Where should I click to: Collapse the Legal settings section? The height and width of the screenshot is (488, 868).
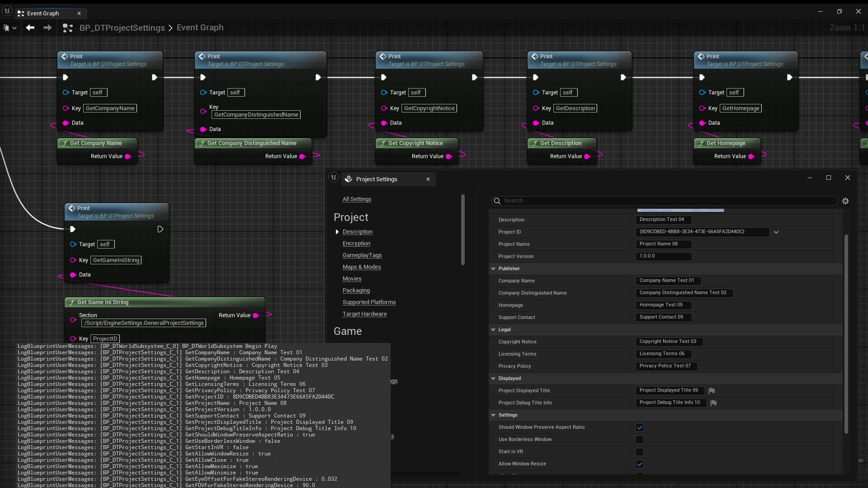pyautogui.click(x=493, y=330)
